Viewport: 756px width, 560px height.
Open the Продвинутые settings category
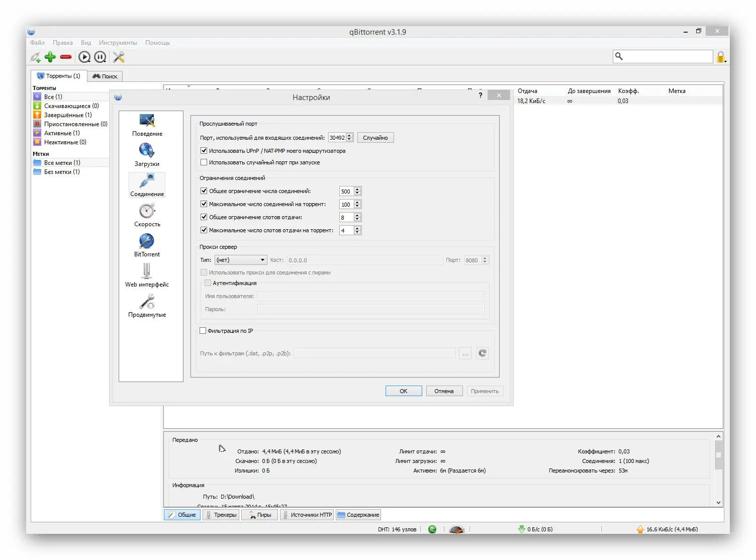coord(147,306)
